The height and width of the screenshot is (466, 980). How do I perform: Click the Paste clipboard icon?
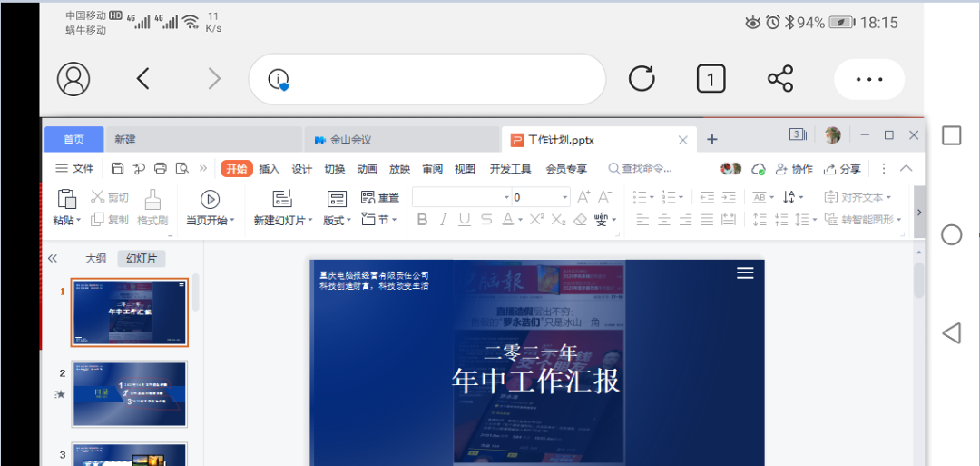[66, 199]
